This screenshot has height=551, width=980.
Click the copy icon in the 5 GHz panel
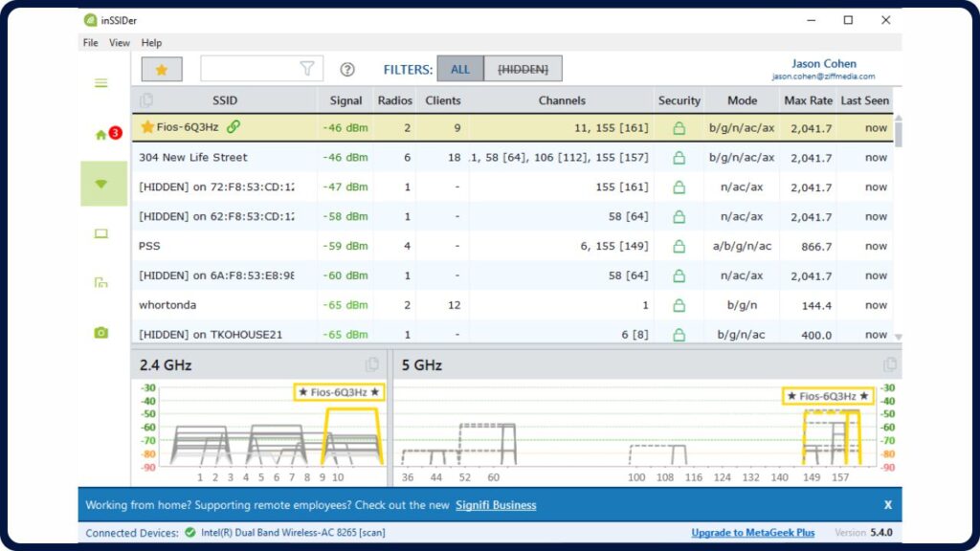(x=889, y=364)
